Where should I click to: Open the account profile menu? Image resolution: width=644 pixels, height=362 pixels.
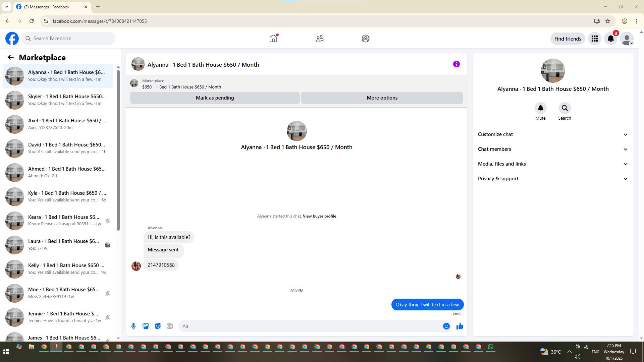[627, 39]
